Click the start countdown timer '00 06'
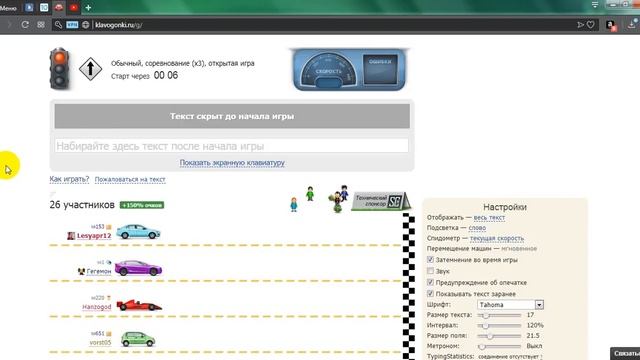 [166, 76]
